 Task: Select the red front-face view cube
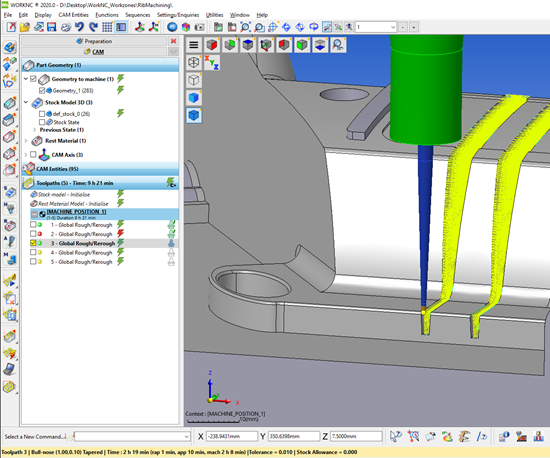coord(212,45)
